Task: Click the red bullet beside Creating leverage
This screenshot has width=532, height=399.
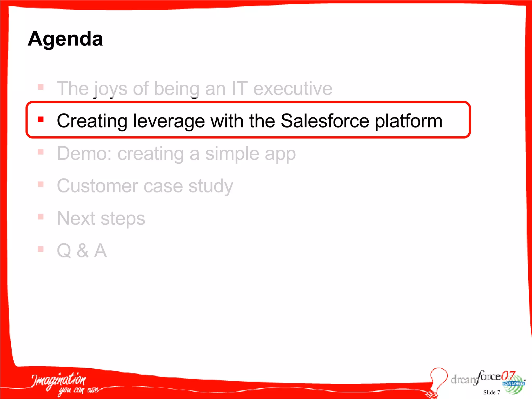Action: tap(41, 119)
